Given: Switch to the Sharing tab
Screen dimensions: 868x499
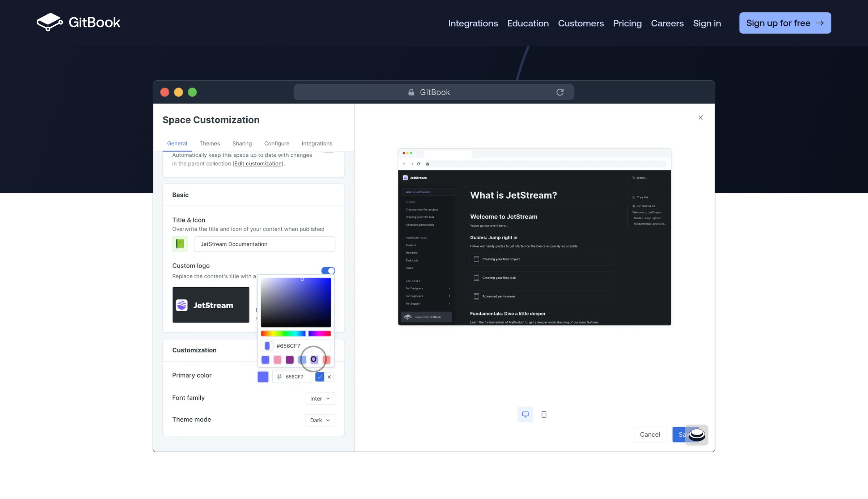Looking at the screenshot, I should (x=242, y=143).
